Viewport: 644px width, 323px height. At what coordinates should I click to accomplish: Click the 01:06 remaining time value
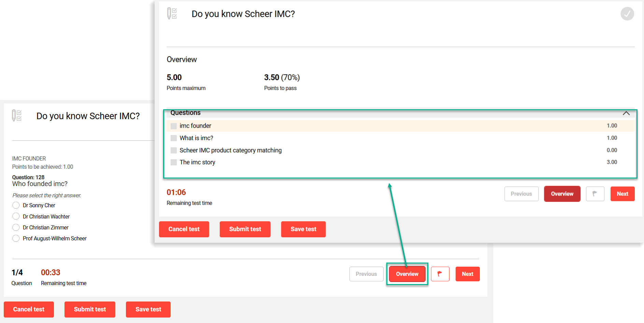pos(176,192)
